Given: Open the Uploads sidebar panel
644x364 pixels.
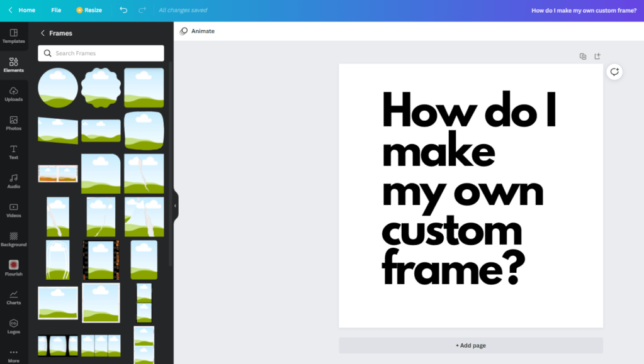Looking at the screenshot, I should [x=13, y=94].
